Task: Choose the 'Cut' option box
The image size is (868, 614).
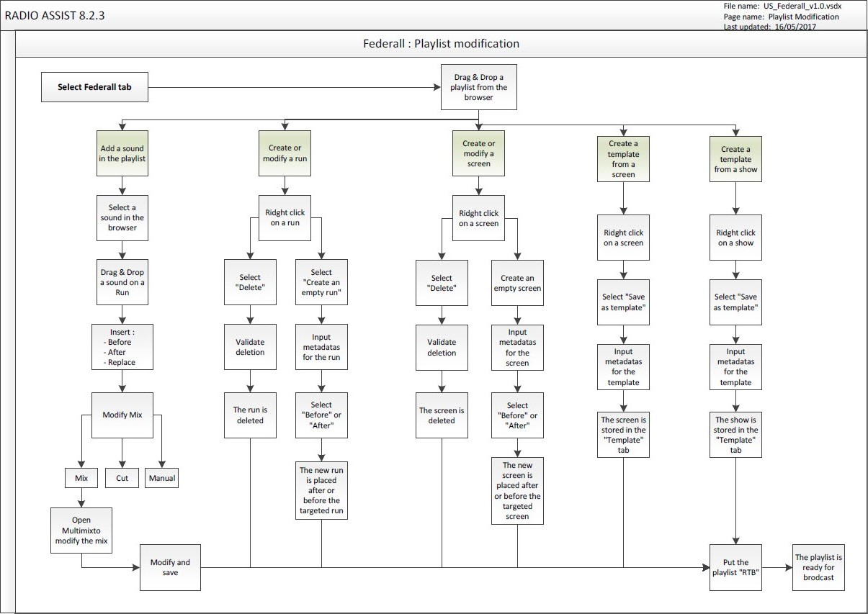Action: (122, 477)
